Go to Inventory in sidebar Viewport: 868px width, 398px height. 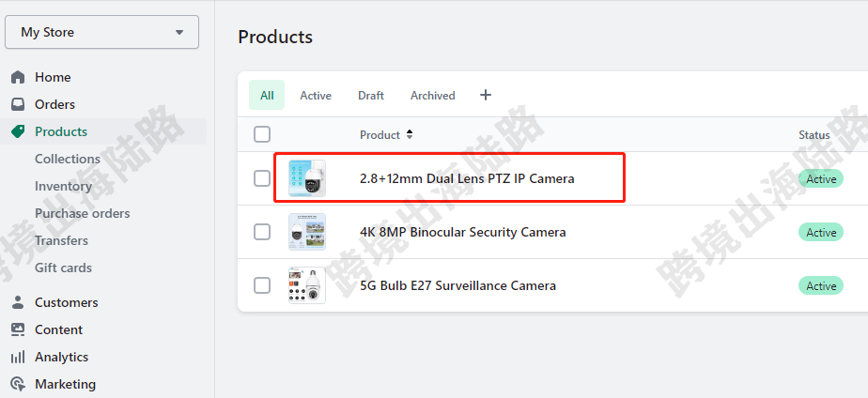tap(63, 186)
